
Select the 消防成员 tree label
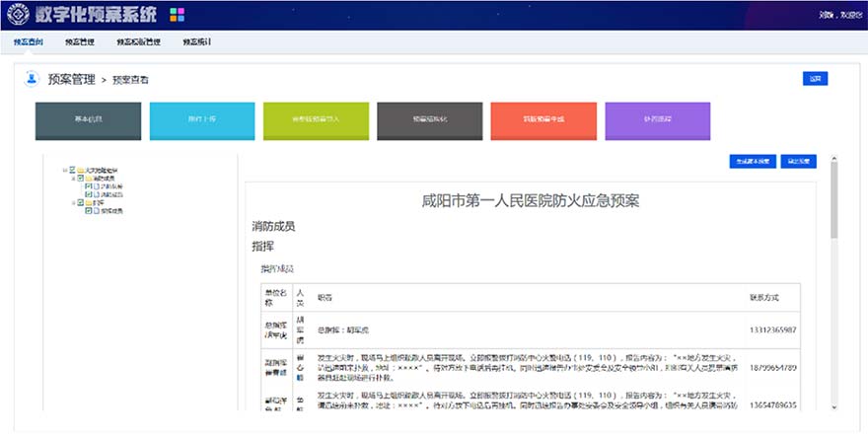pos(105,179)
